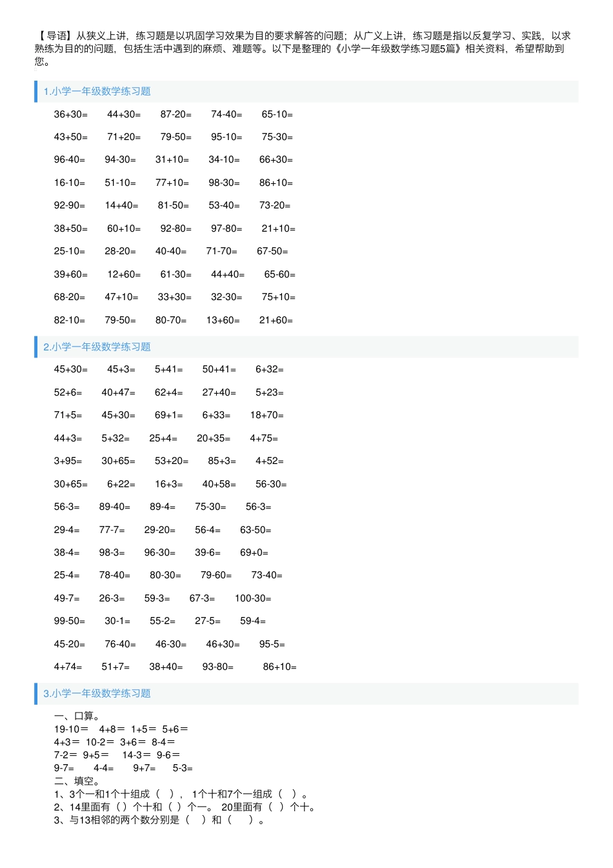Click the 【导语】 introduction paragraph

tap(303, 48)
